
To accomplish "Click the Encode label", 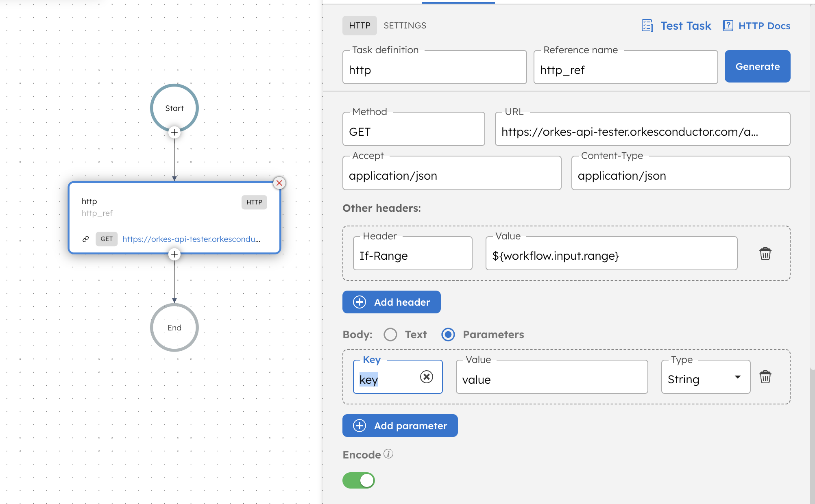I will click(362, 455).
